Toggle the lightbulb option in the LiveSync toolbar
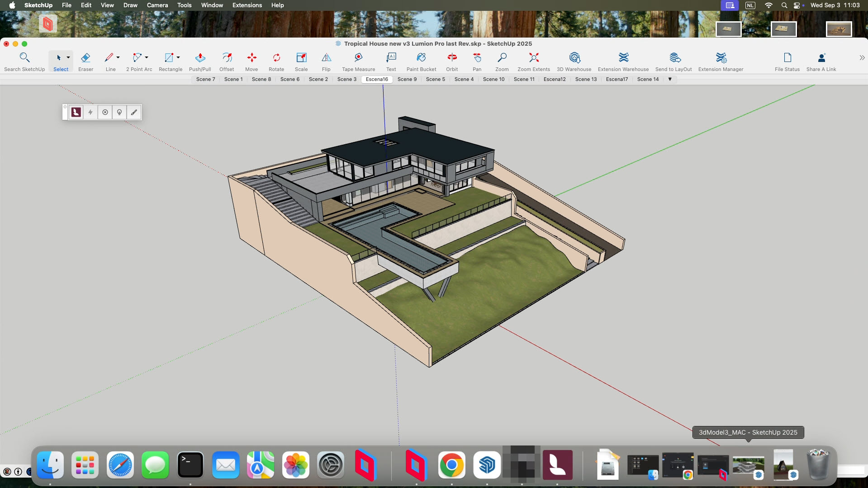This screenshot has height=488, width=868. coord(119,112)
